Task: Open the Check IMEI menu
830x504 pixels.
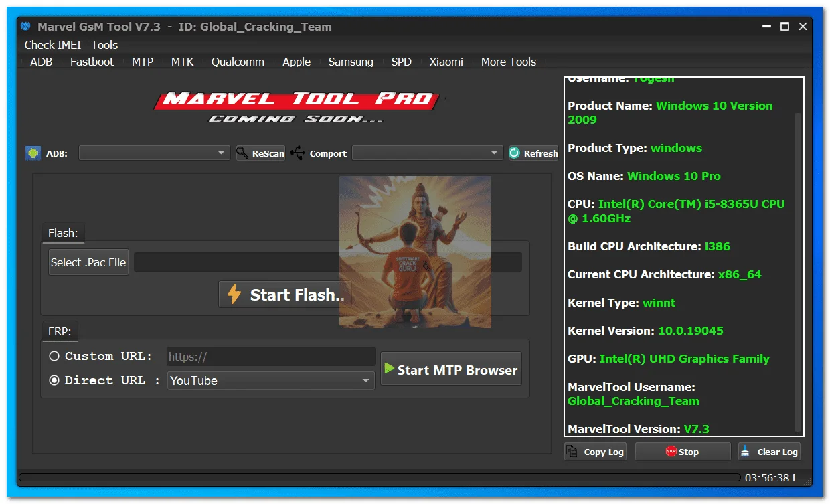Action: (53, 45)
